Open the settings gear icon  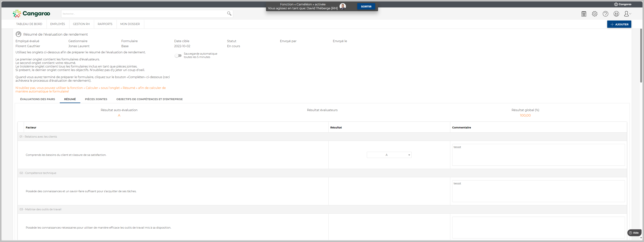pyautogui.click(x=595, y=14)
